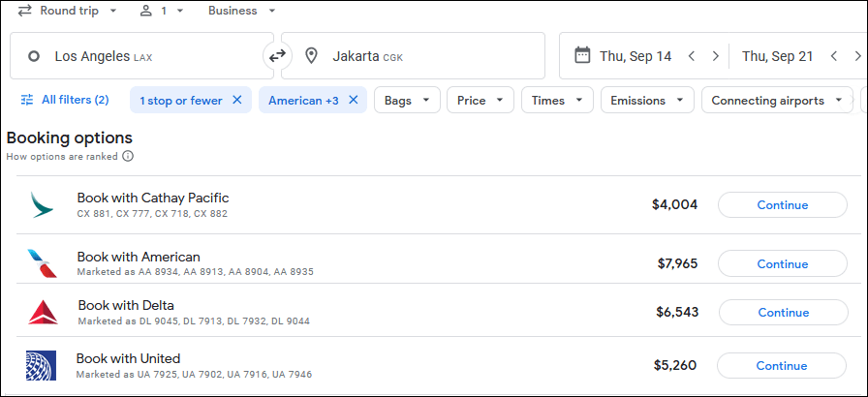Open the Round trip dropdown
868x397 pixels.
click(68, 11)
